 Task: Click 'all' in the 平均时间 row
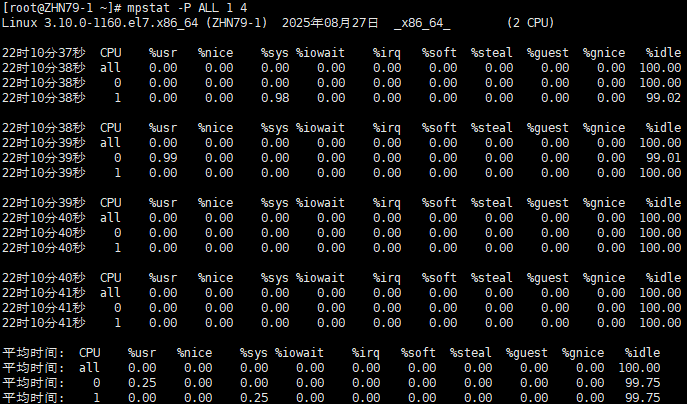pyautogui.click(x=89, y=368)
